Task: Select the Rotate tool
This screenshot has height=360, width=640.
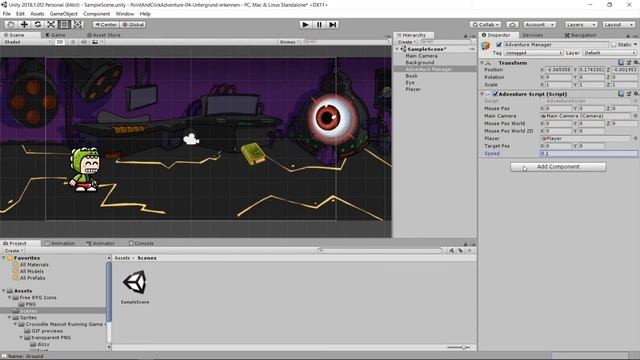Action: (x=38, y=24)
